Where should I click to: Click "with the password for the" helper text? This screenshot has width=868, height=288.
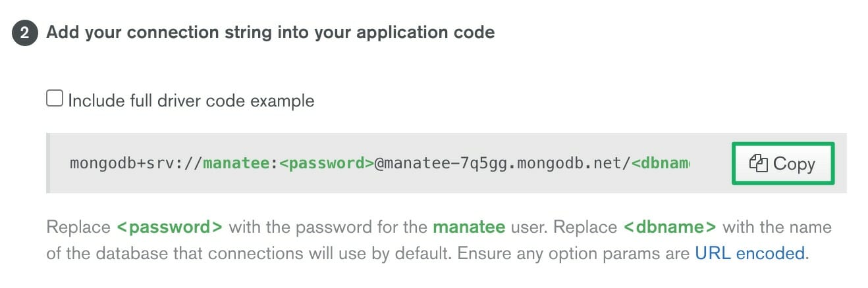[328, 228]
